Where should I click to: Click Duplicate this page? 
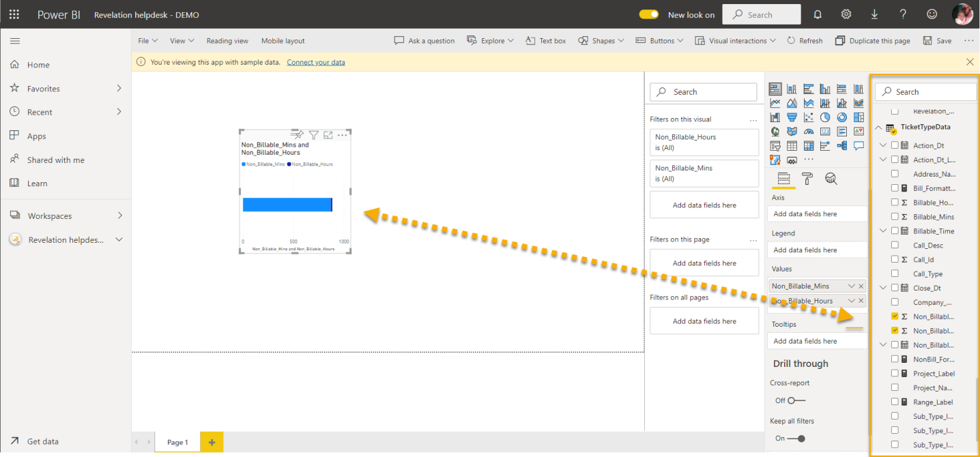(873, 41)
